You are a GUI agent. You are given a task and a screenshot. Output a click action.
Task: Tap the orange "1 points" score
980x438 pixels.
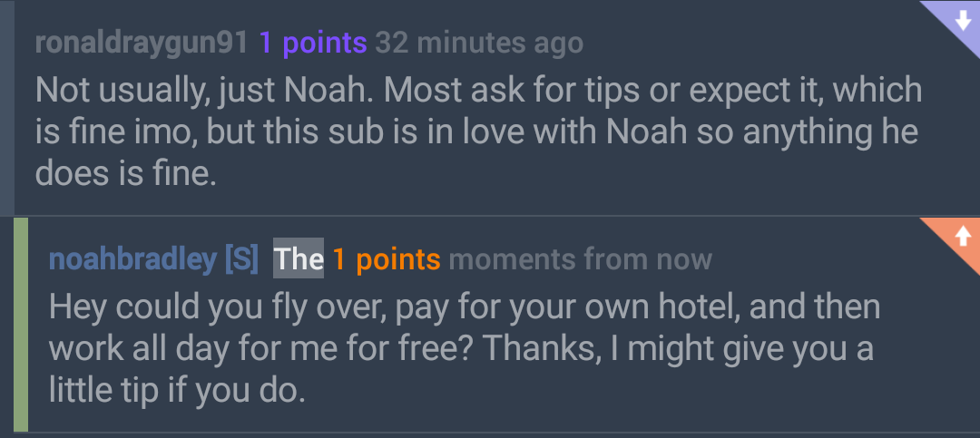click(x=386, y=259)
